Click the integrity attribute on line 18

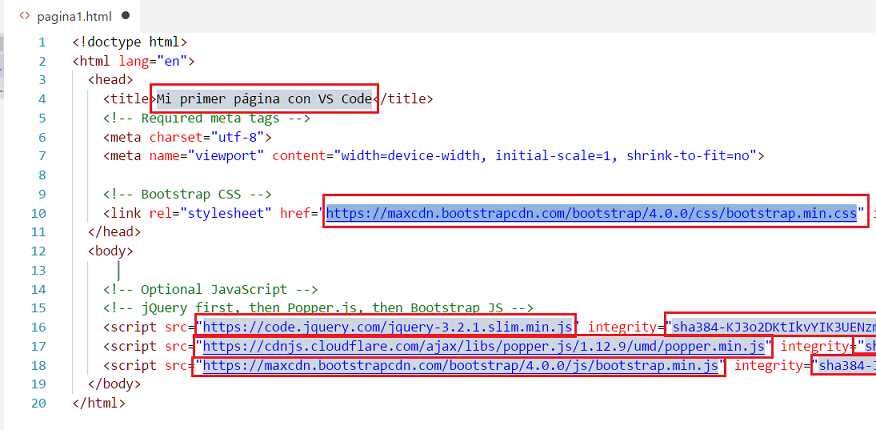click(x=768, y=366)
